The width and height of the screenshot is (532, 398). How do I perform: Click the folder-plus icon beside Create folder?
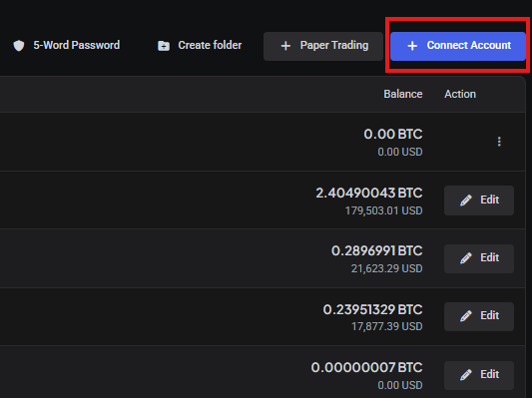pyautogui.click(x=164, y=46)
